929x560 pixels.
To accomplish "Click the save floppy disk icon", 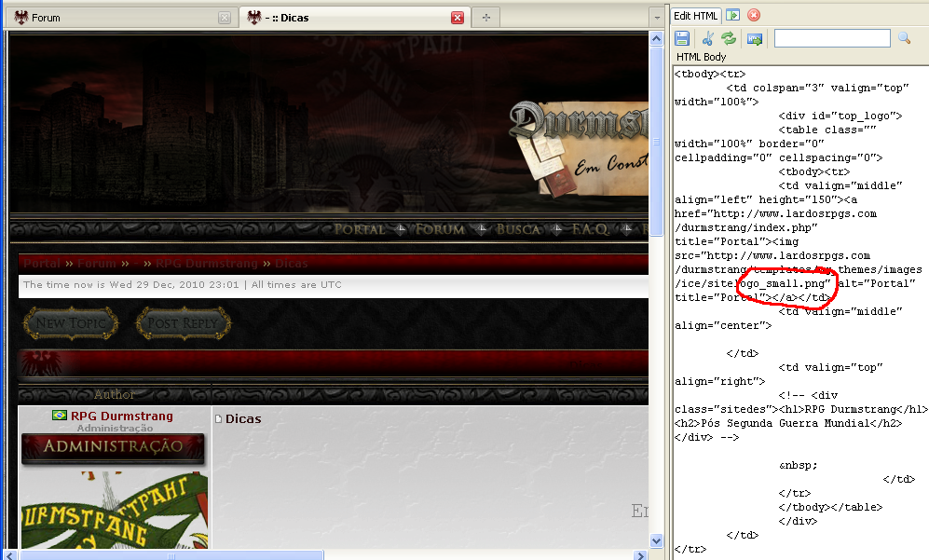I will (682, 38).
